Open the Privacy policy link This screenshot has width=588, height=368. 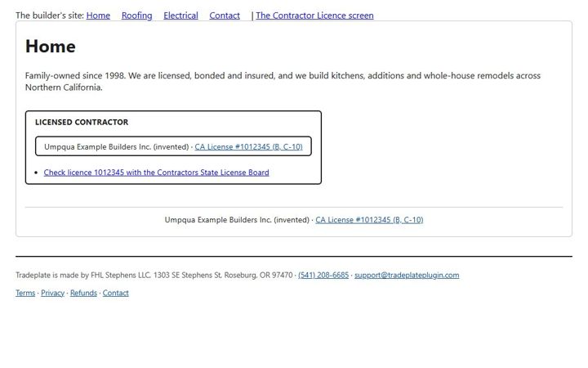click(x=52, y=293)
